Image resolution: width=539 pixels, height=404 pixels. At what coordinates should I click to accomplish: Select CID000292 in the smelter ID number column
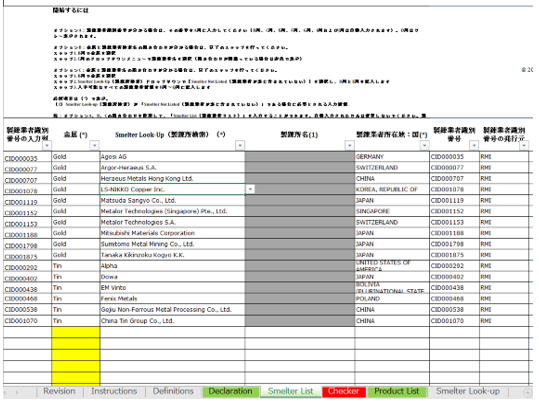point(454,266)
